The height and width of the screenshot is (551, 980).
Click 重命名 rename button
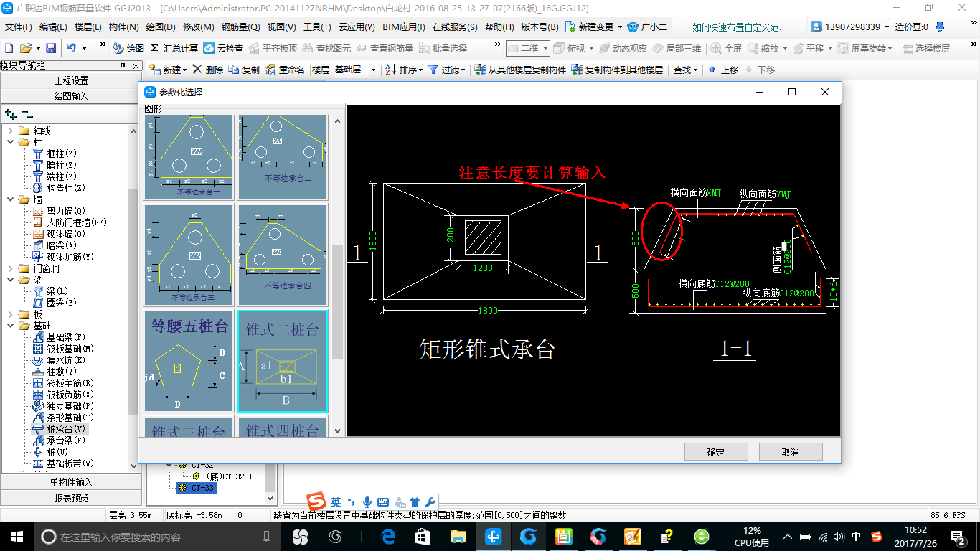(x=285, y=70)
